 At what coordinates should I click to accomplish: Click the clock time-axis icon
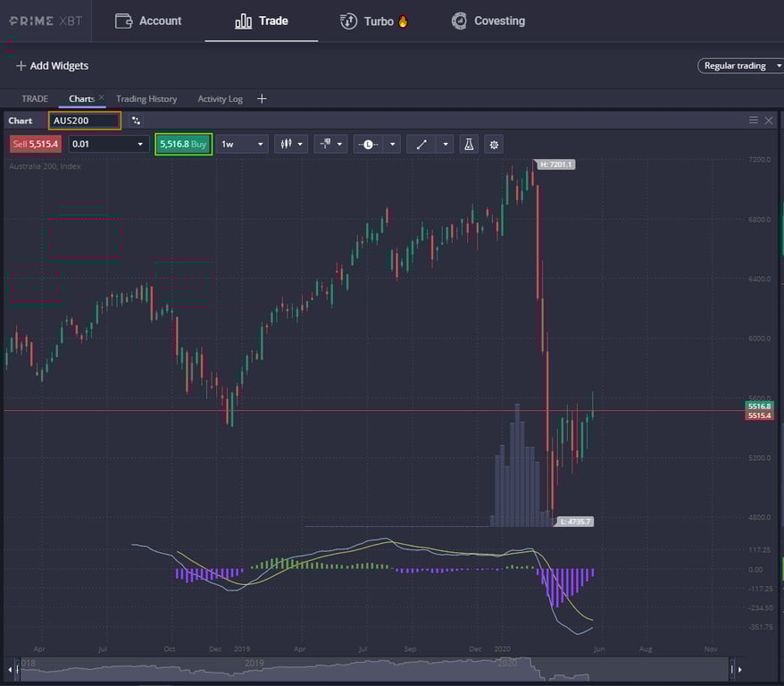[366, 144]
